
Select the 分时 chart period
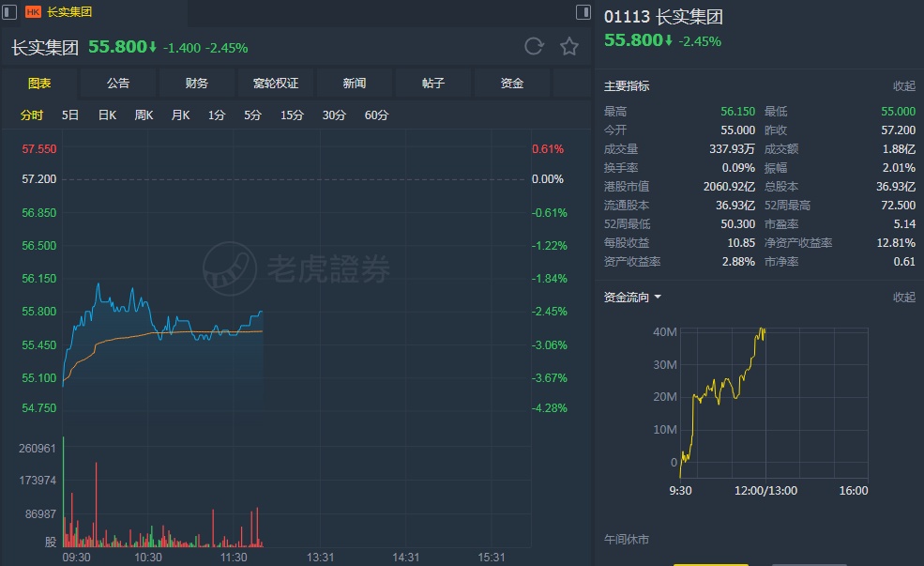32,115
